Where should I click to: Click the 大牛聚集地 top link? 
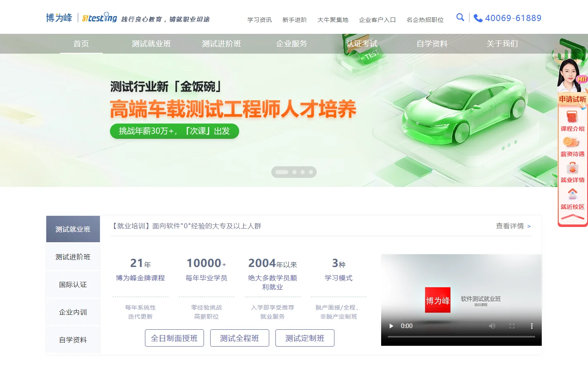333,20
